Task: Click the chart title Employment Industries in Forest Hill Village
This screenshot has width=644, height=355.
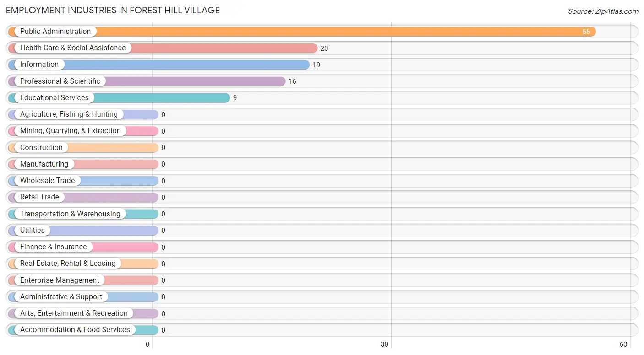Action: point(113,10)
